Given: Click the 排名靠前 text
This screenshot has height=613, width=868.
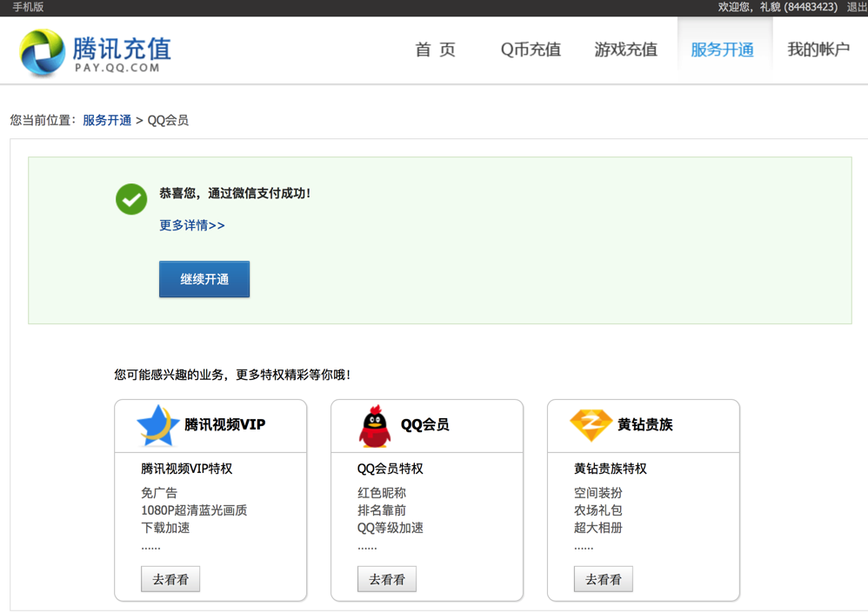Looking at the screenshot, I should pyautogui.click(x=382, y=510).
